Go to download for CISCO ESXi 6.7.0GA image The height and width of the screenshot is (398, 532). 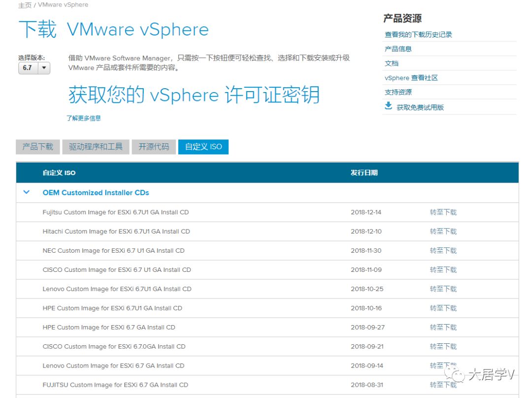443,346
